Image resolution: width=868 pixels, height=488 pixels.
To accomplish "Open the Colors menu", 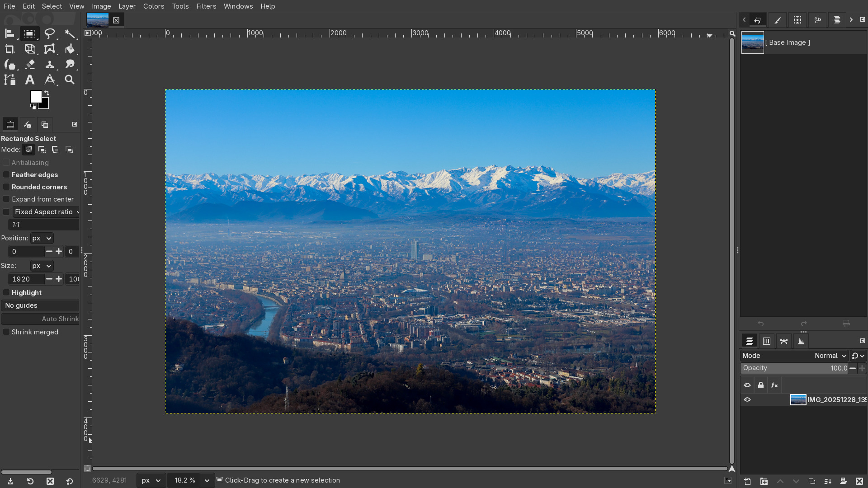I will coord(154,6).
